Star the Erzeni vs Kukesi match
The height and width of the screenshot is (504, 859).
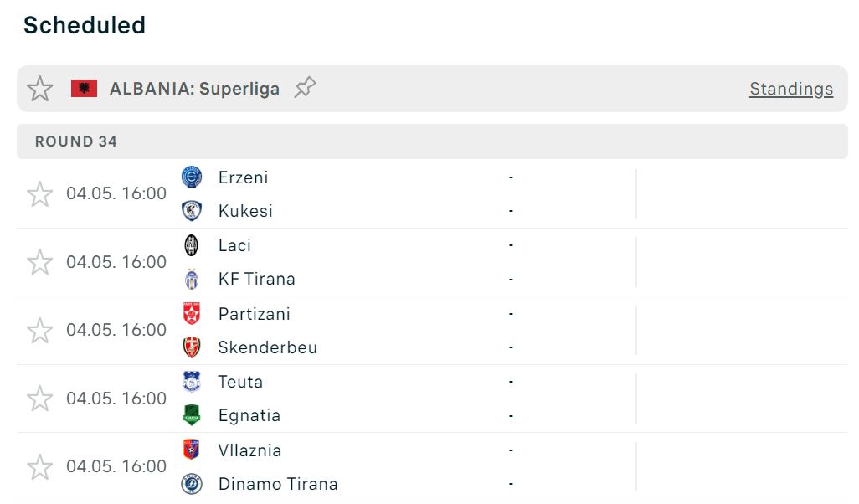click(x=39, y=194)
